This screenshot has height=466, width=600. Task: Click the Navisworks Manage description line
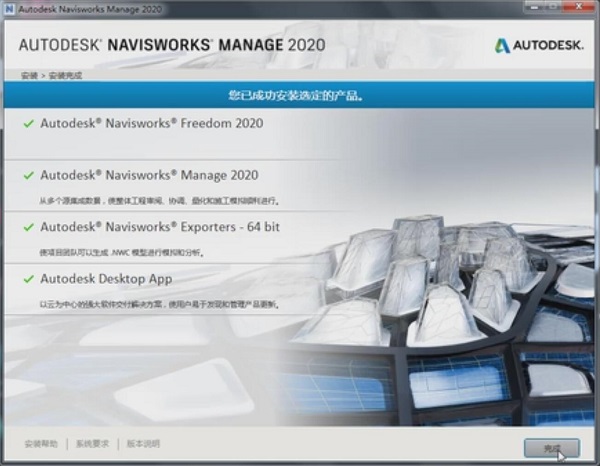coord(159,200)
